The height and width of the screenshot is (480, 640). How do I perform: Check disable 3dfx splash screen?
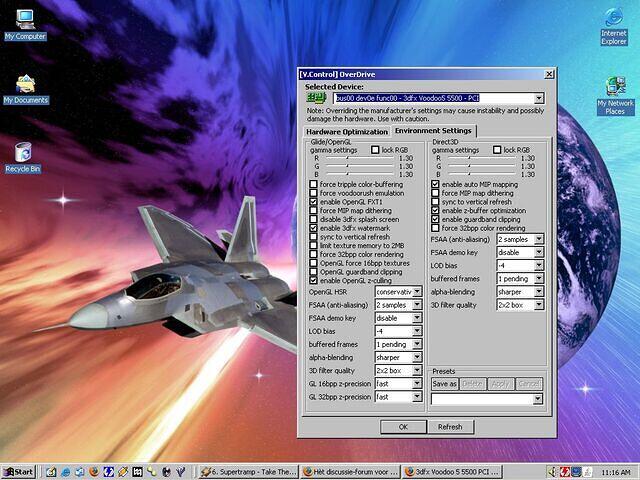[313, 219]
